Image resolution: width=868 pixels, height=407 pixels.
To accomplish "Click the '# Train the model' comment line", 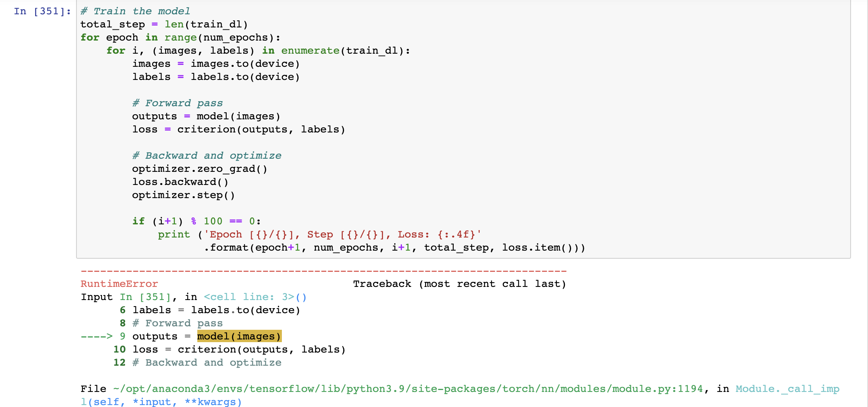I will pyautogui.click(x=135, y=11).
